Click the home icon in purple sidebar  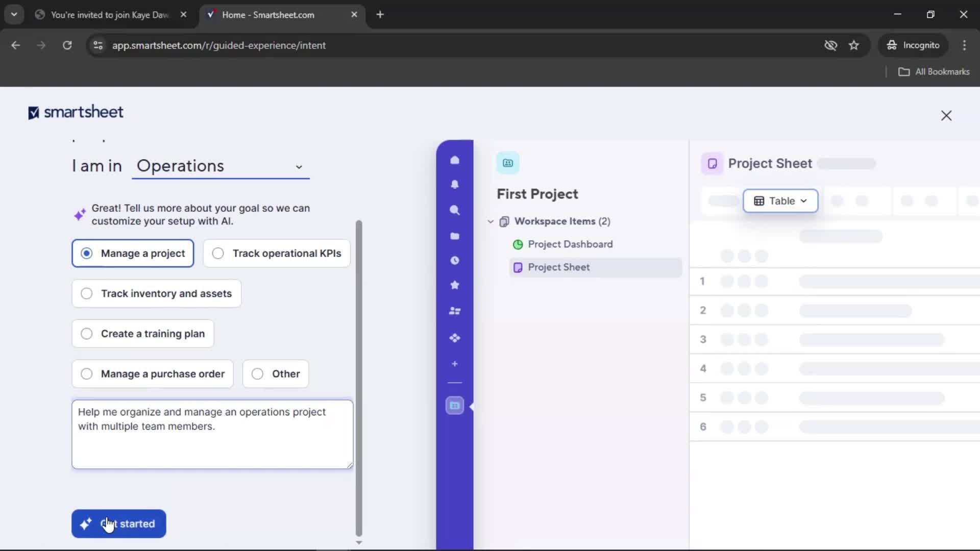(x=454, y=160)
